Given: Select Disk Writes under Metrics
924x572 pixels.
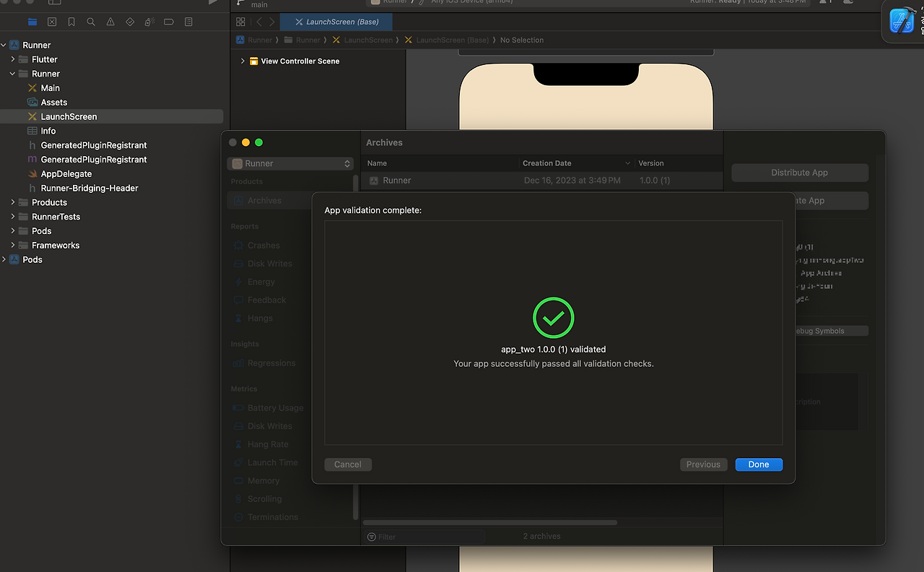Looking at the screenshot, I should (269, 426).
